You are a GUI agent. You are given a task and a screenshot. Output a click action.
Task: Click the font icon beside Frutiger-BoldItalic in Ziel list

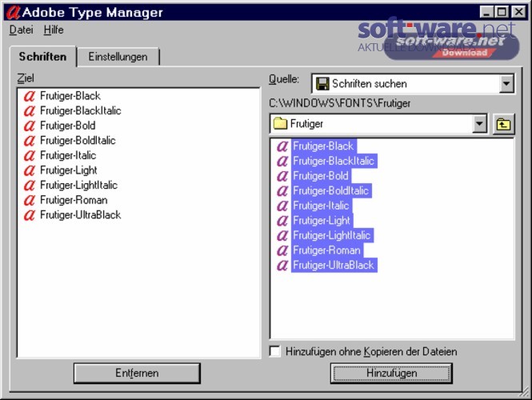click(x=30, y=141)
